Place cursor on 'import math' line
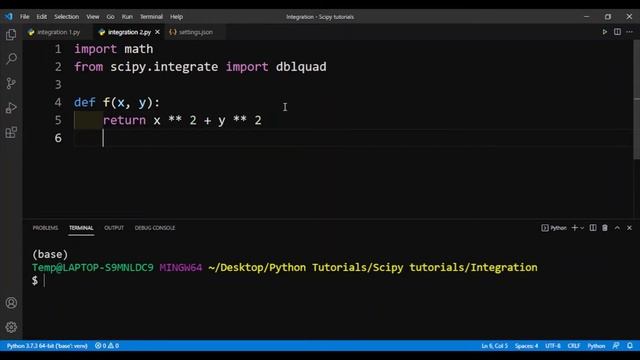Image resolution: width=640 pixels, height=360 pixels. [x=113, y=49]
